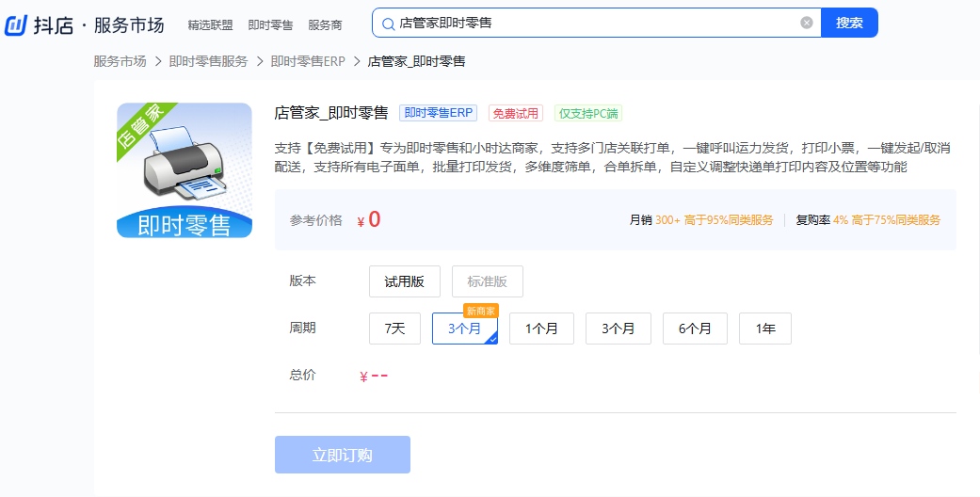The width and height of the screenshot is (980, 497).
Task: Go to 即时零售服务 breadcrumb link
Action: [208, 61]
